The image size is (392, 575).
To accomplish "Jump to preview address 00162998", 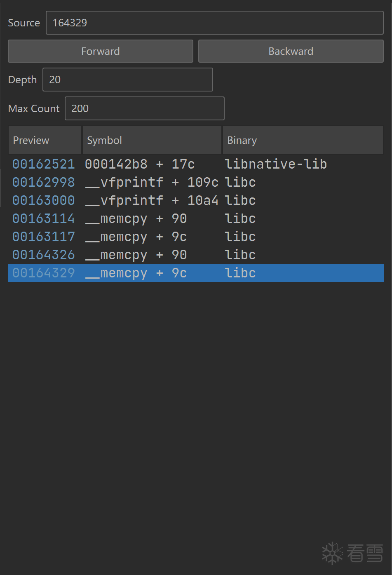I will (x=44, y=182).
